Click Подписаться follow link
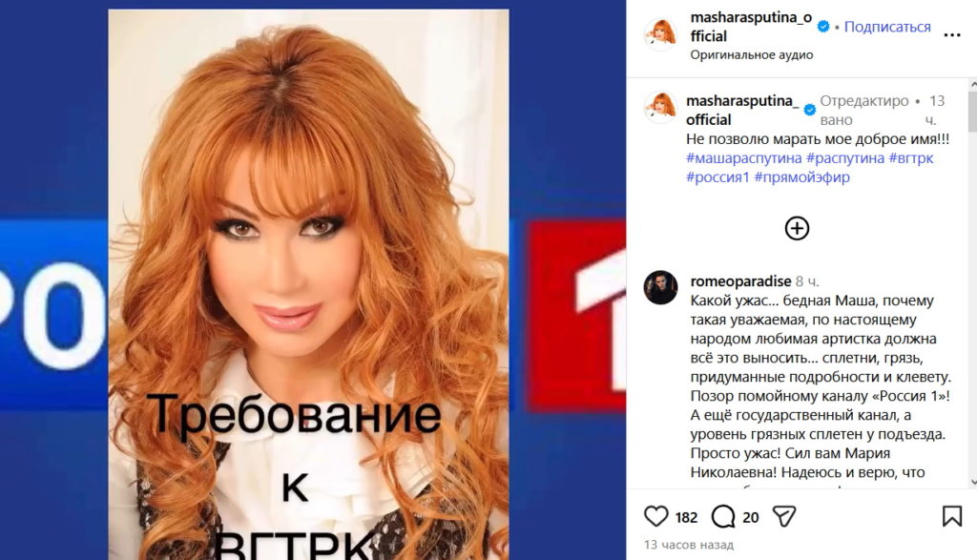Screen dimensions: 977x560 (x=887, y=27)
